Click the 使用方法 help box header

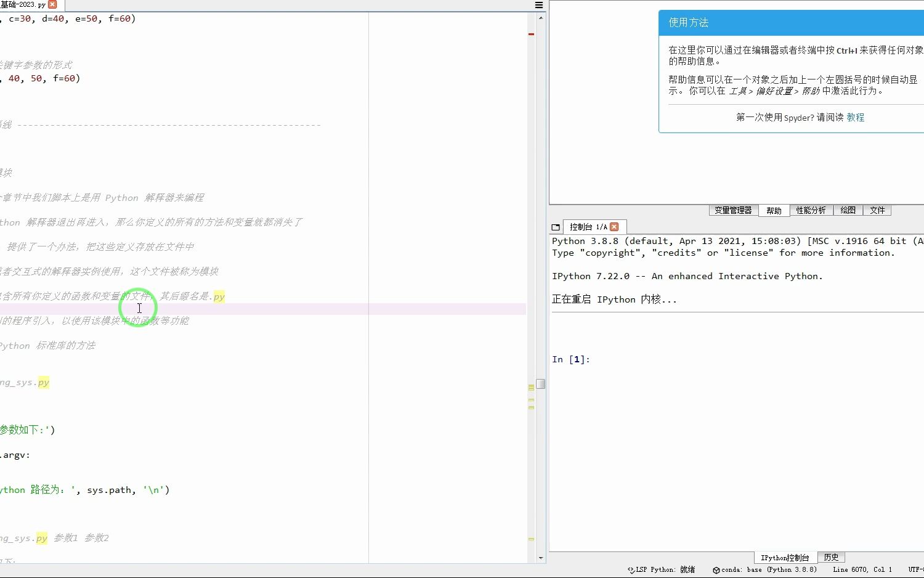click(792, 23)
